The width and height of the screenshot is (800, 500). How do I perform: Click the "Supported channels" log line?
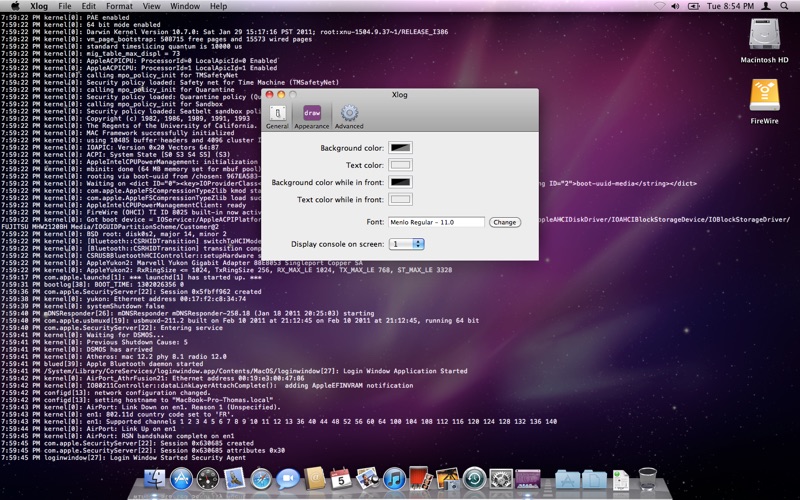pyautogui.click(x=279, y=421)
